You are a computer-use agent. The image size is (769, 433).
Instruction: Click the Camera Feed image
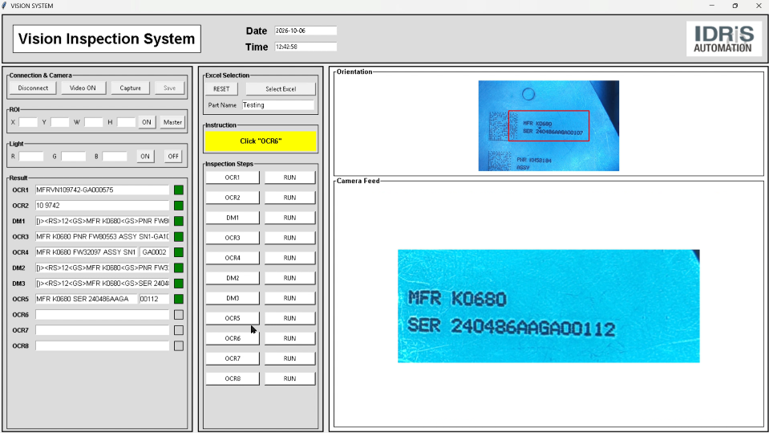click(549, 306)
